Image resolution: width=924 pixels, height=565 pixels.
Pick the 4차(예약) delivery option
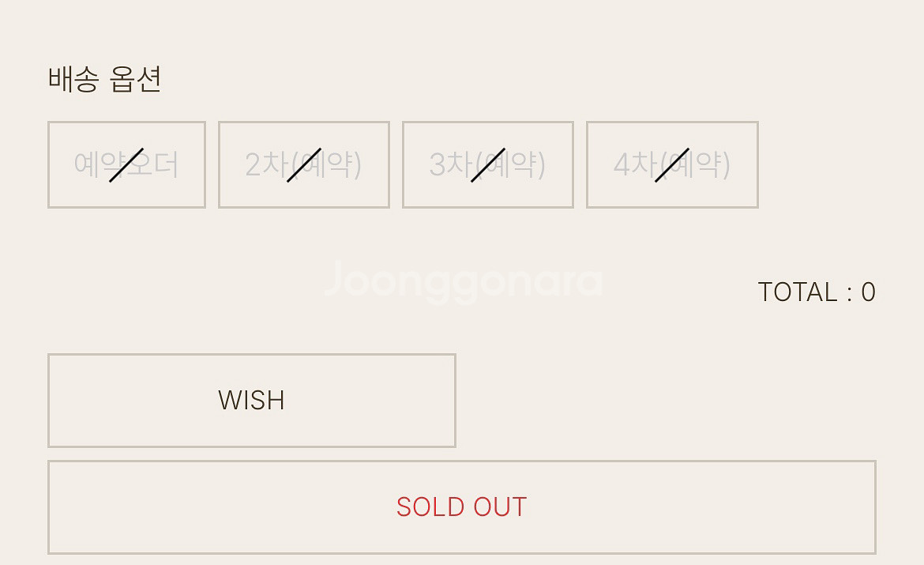[x=672, y=164]
